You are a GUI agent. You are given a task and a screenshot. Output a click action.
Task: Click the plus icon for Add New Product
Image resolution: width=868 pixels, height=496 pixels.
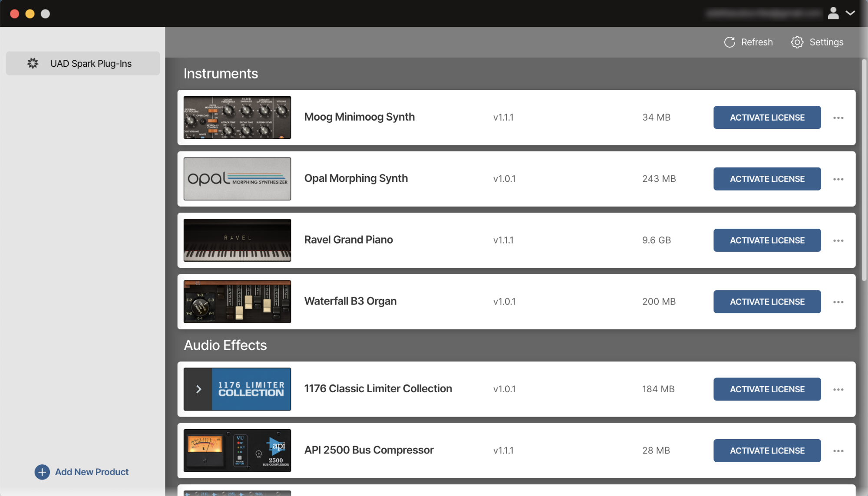tap(42, 472)
